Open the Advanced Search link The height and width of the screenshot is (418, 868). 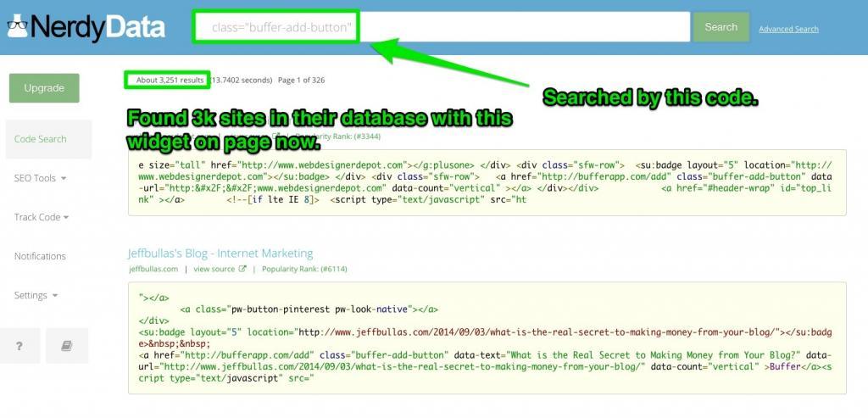coord(788,30)
